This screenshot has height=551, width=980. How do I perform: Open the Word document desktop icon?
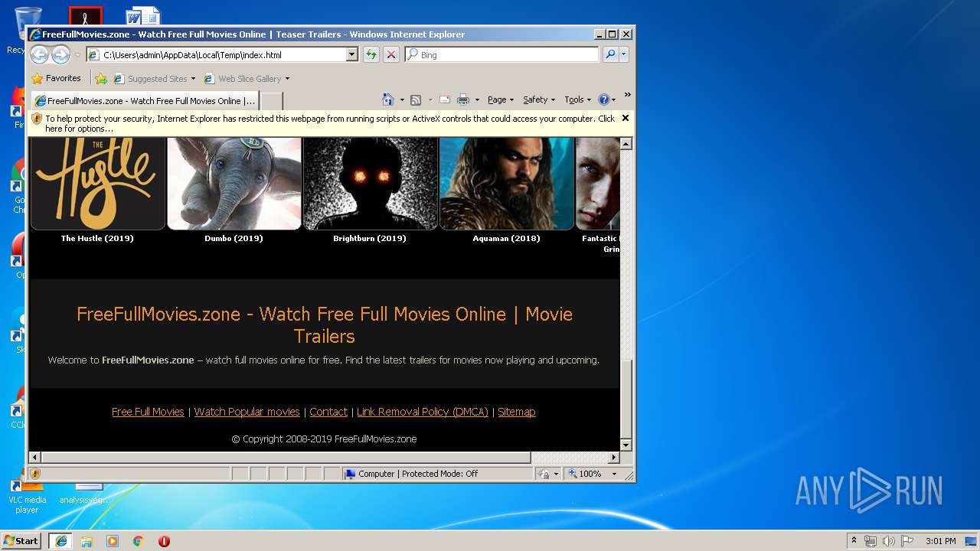pyautogui.click(x=142, y=17)
